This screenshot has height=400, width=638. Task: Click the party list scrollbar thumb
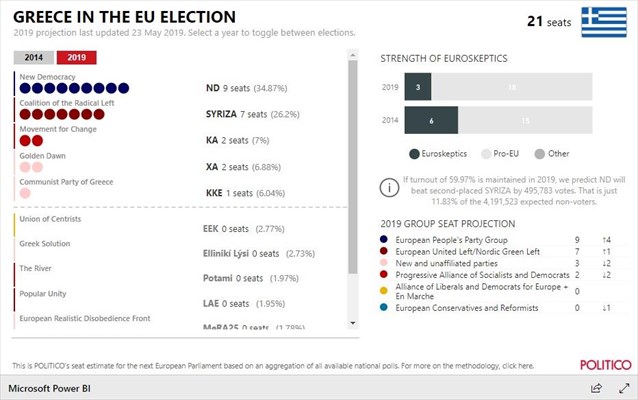(352, 160)
